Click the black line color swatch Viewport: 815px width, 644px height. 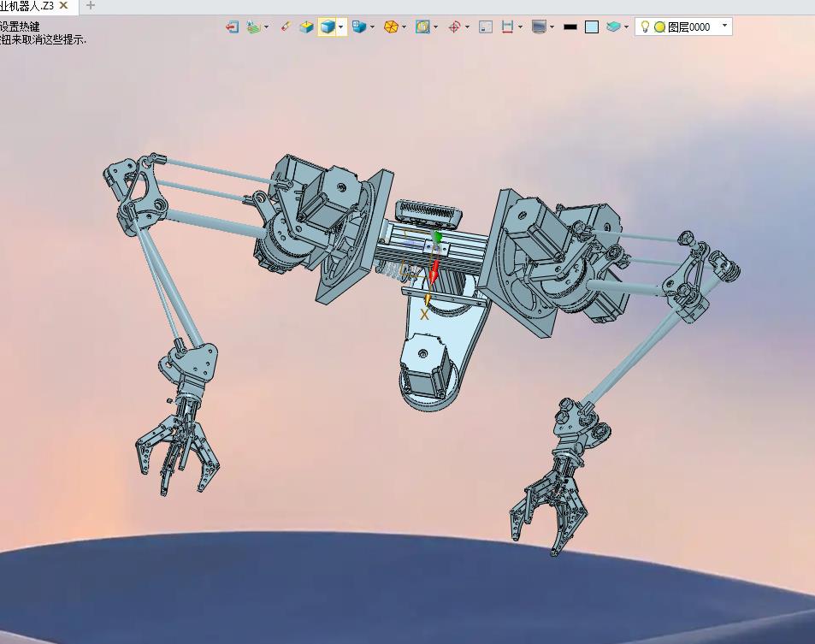point(570,27)
